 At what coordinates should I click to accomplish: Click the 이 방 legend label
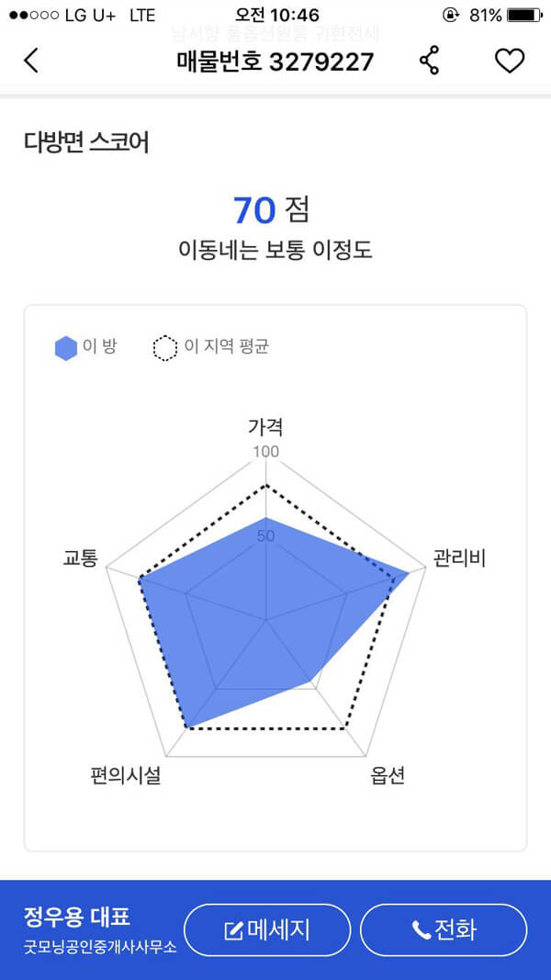click(100, 346)
